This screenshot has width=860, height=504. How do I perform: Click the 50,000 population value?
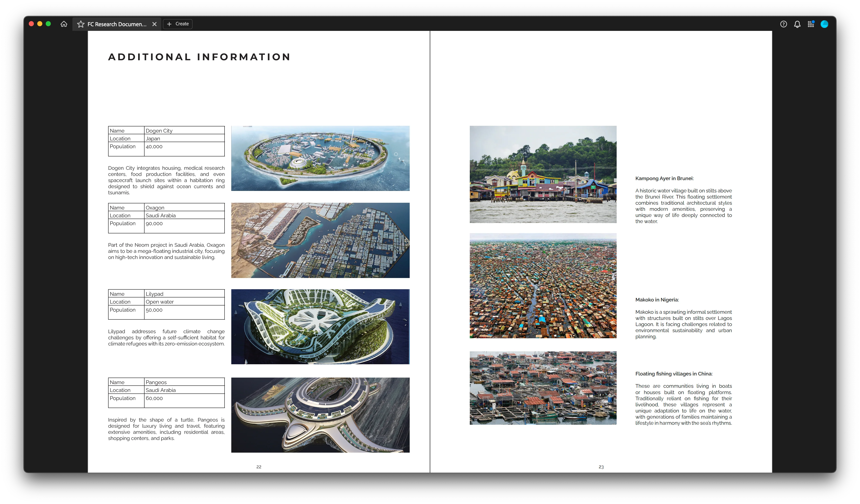(x=154, y=310)
